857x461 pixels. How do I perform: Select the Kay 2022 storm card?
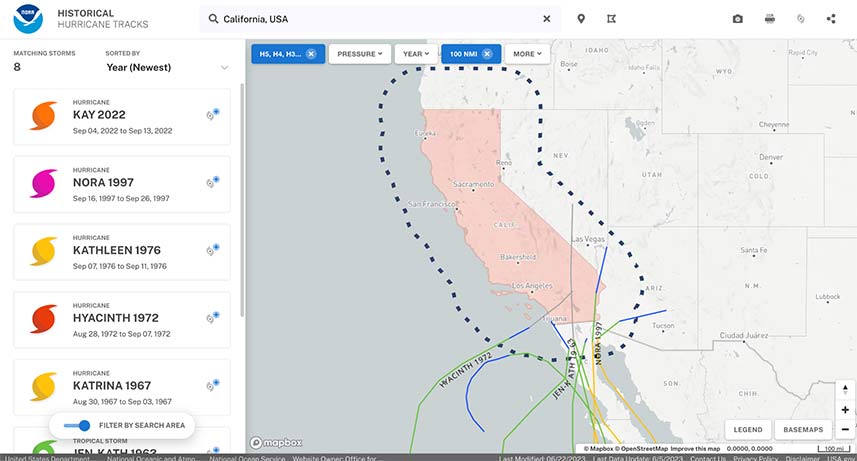point(122,116)
